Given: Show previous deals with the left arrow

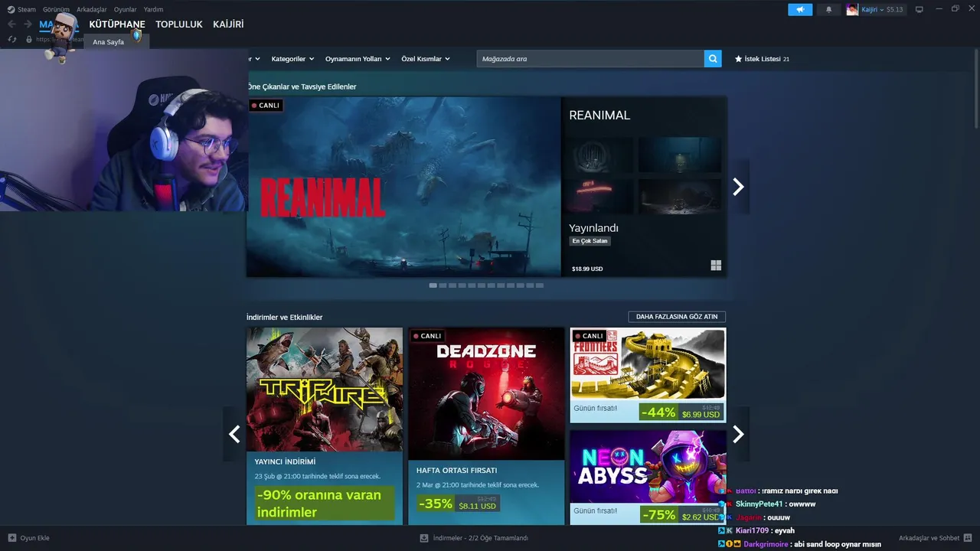Looking at the screenshot, I should (x=234, y=434).
